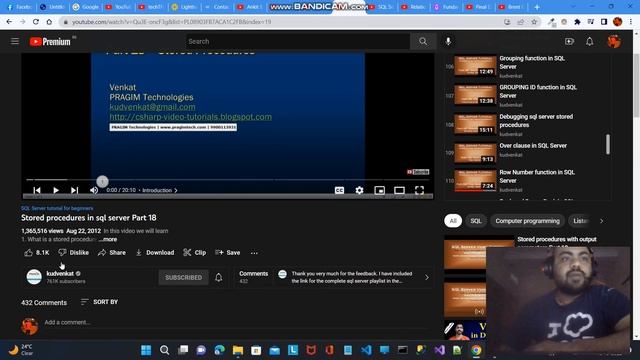The height and width of the screenshot is (360, 640).
Task: Toggle channel notification bell
Action: point(218,278)
